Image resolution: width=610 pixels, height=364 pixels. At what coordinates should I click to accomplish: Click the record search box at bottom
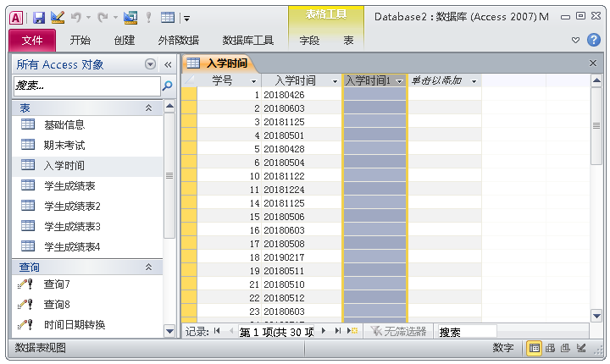pyautogui.click(x=467, y=331)
